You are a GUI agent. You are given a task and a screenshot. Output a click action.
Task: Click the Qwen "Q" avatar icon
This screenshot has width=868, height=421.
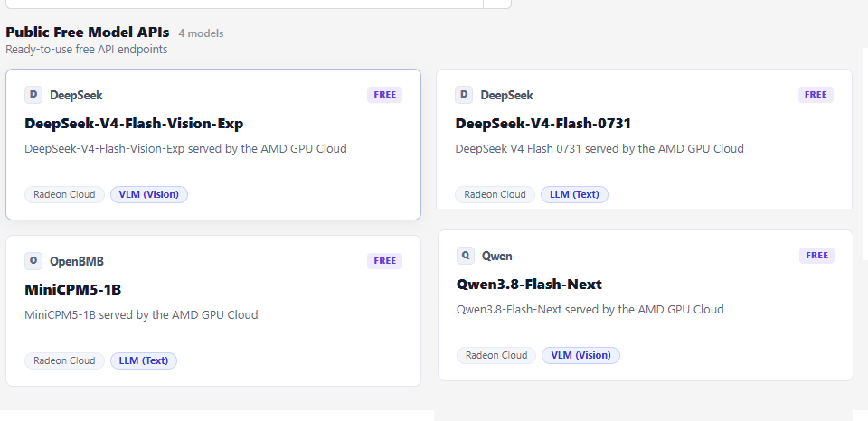click(466, 256)
